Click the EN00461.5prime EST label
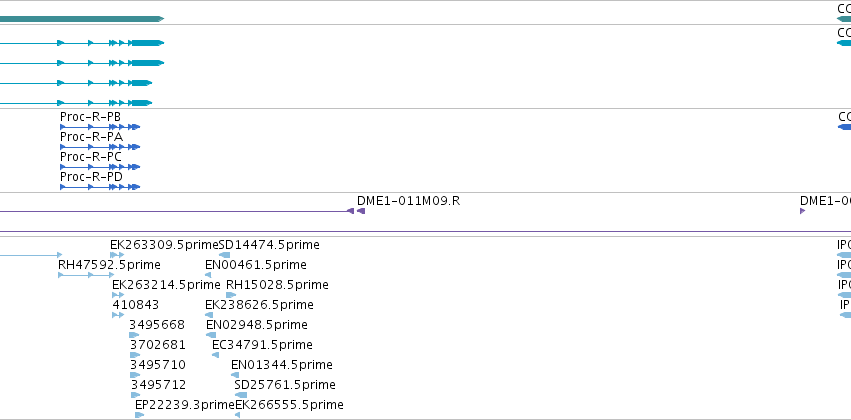 point(256,265)
